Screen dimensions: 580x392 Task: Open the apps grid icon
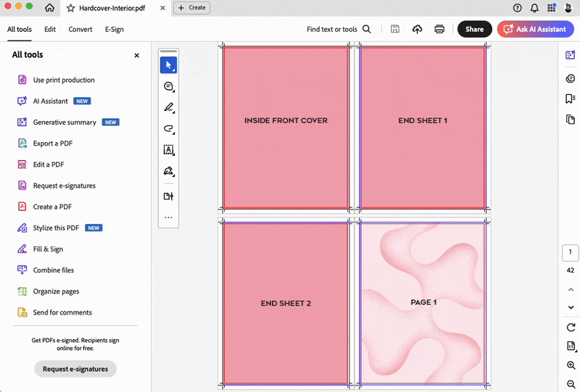551,8
